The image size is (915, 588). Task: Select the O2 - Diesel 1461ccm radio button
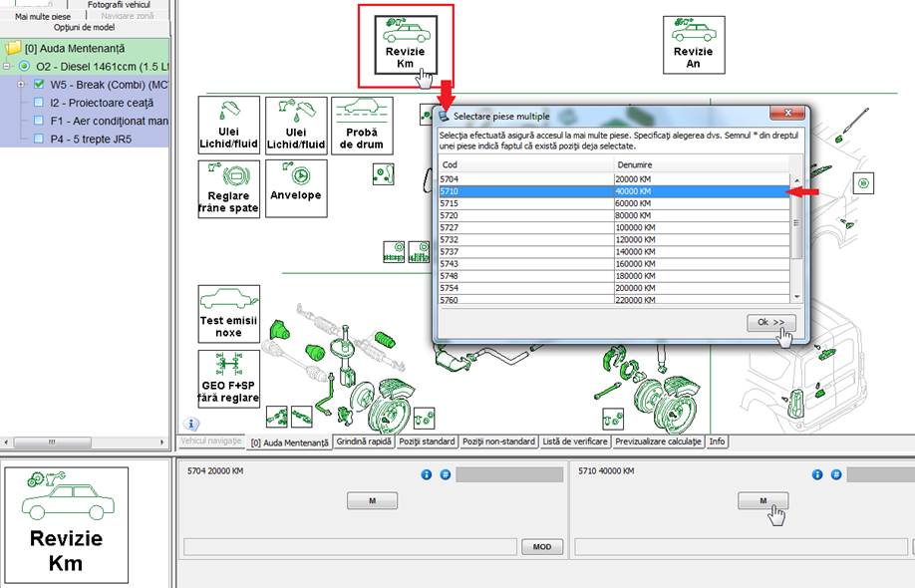24,66
